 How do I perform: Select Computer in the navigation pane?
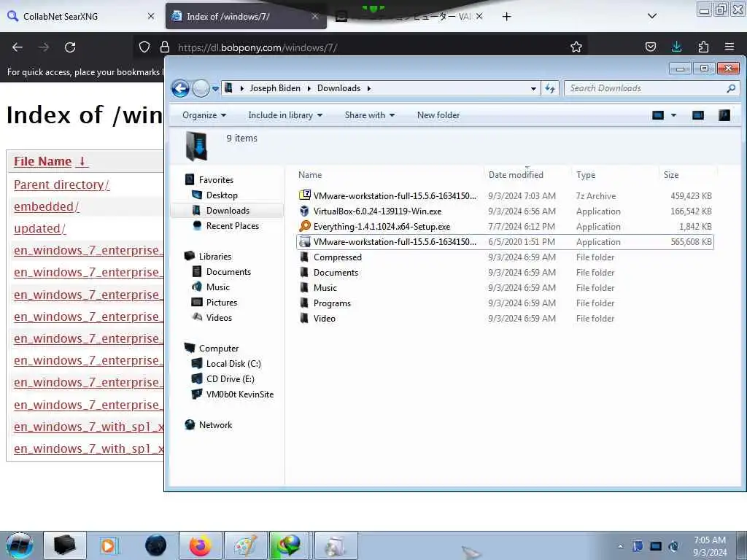click(x=219, y=348)
